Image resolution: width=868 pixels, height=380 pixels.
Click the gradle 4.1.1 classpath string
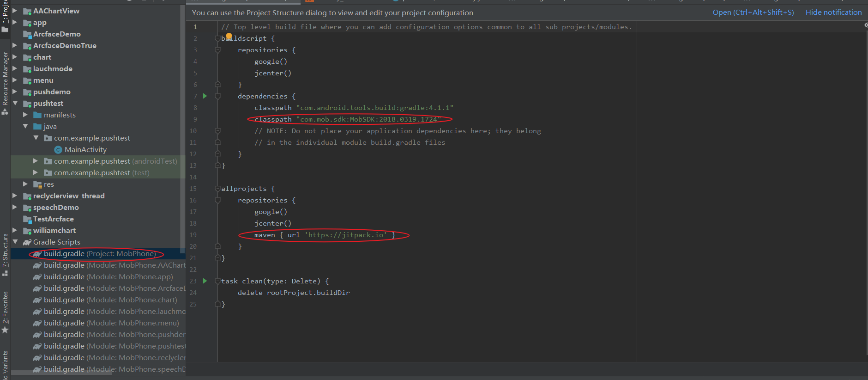coord(375,108)
